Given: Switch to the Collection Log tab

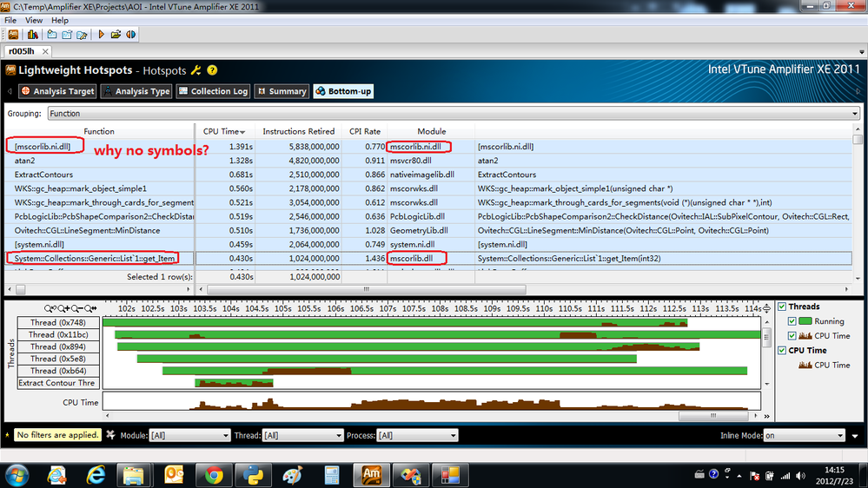Looking at the screenshot, I should [213, 91].
